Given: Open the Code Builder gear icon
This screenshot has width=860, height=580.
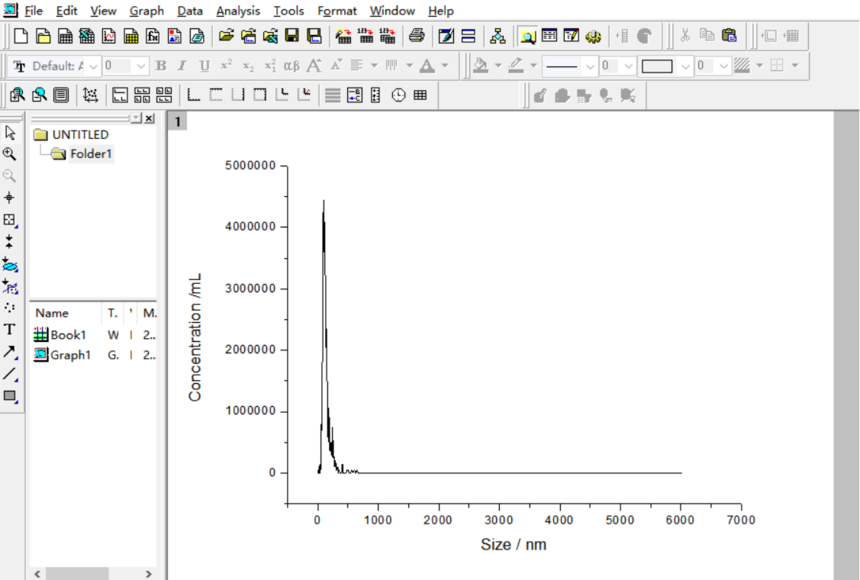Looking at the screenshot, I should (x=593, y=36).
